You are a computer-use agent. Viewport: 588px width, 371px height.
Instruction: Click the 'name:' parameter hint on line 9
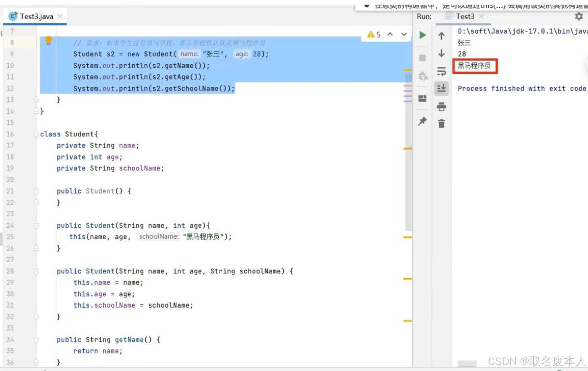click(x=189, y=54)
